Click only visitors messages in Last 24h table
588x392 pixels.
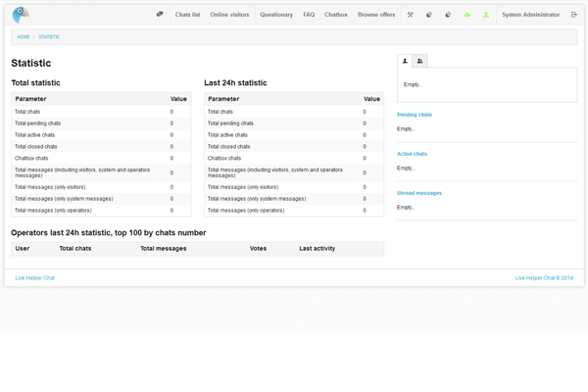pyautogui.click(x=294, y=187)
